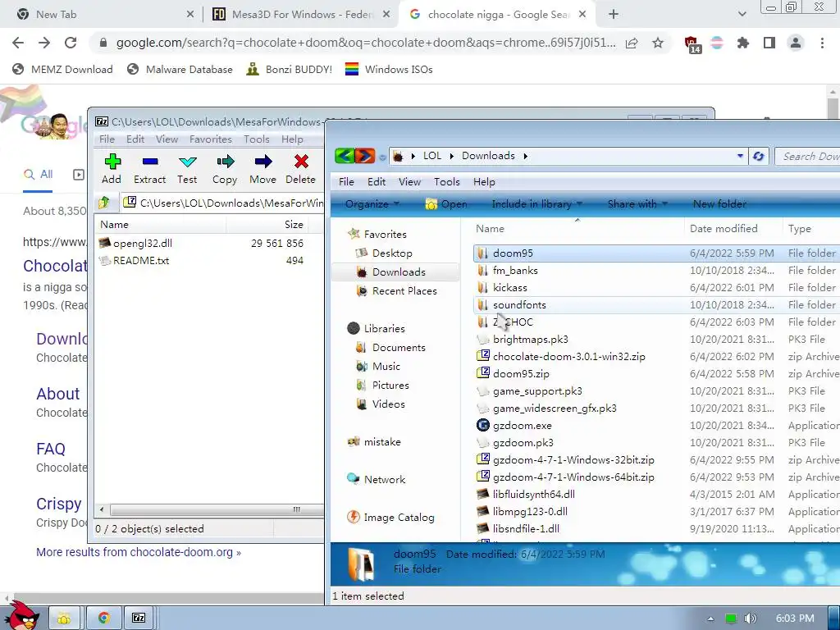Viewport: 840px width, 630px height.
Task: Open the Share with dropdown
Action: (x=637, y=204)
